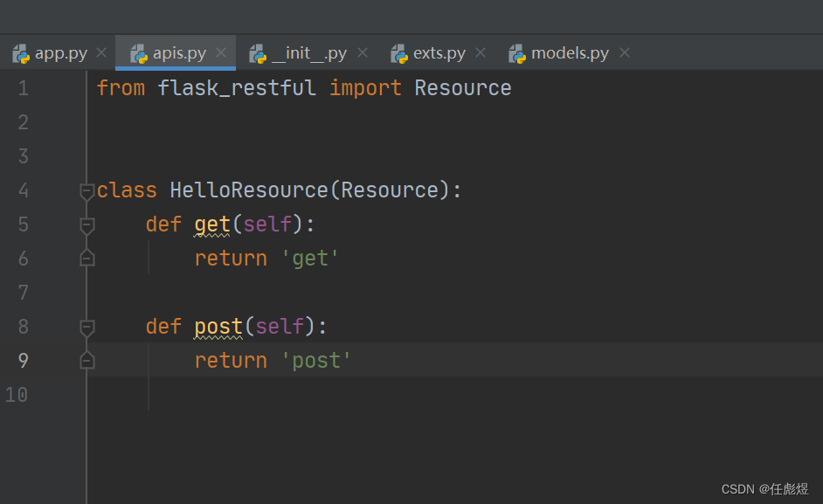Click the Python file icon on apis.py tab
This screenshot has width=823, height=504.
pyautogui.click(x=139, y=53)
